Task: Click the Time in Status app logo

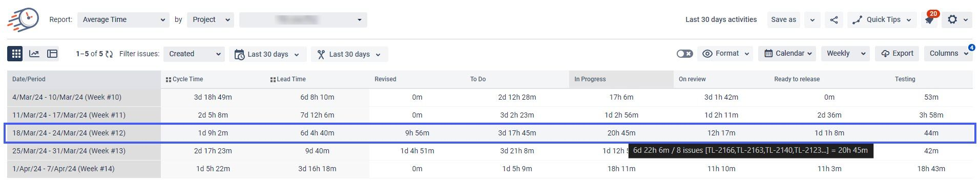Action: 23,20
